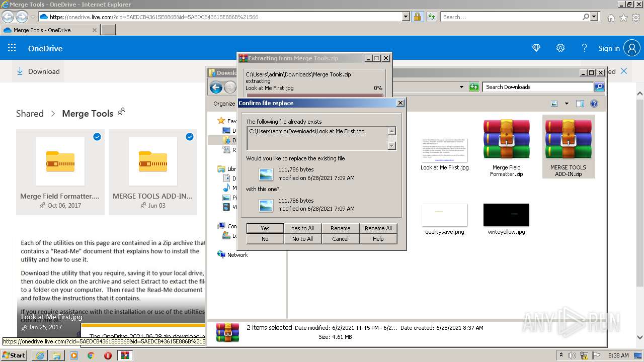Open the Organize menu in Explorer
This screenshot has height=362, width=644.
pyautogui.click(x=224, y=104)
